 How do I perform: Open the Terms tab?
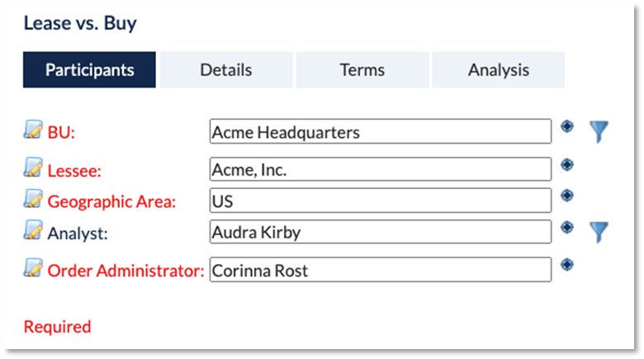(362, 70)
